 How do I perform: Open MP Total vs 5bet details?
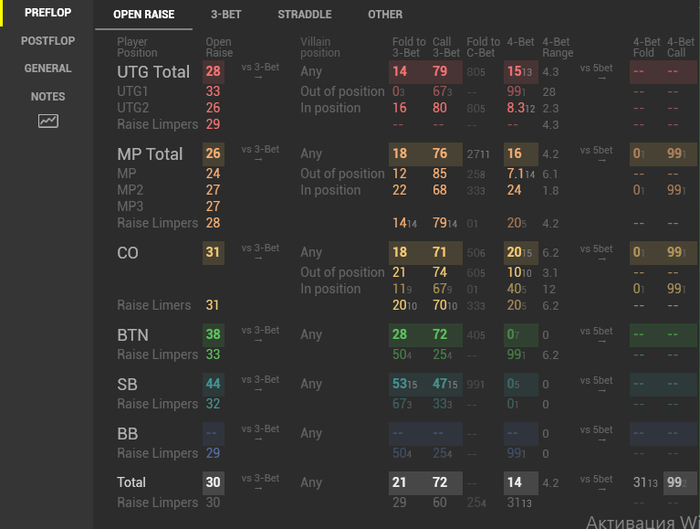pyautogui.click(x=596, y=153)
